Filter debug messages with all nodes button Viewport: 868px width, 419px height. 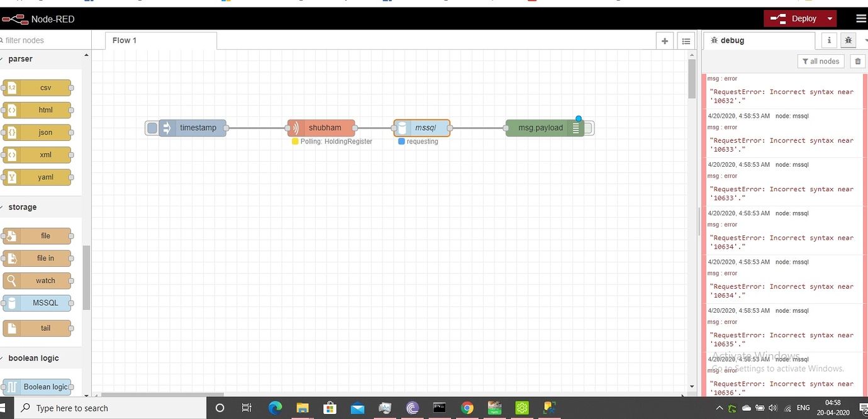click(x=821, y=61)
